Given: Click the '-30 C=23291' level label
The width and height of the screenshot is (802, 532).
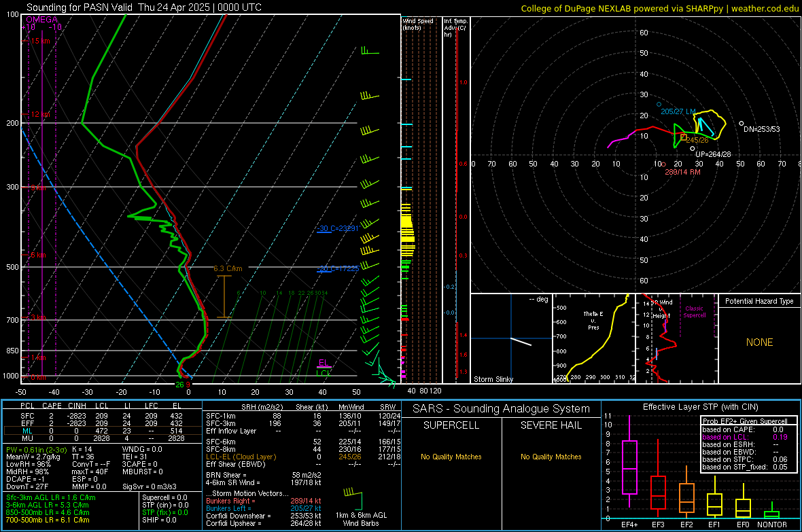Looking at the screenshot, I should (x=338, y=228).
